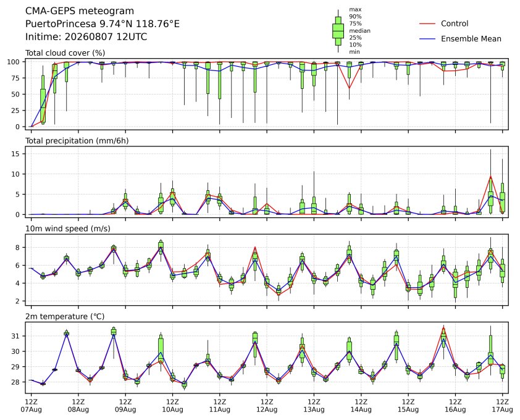The image size is (520, 420).
Task: Click the 'max' legend label
Action: [x=355, y=10]
